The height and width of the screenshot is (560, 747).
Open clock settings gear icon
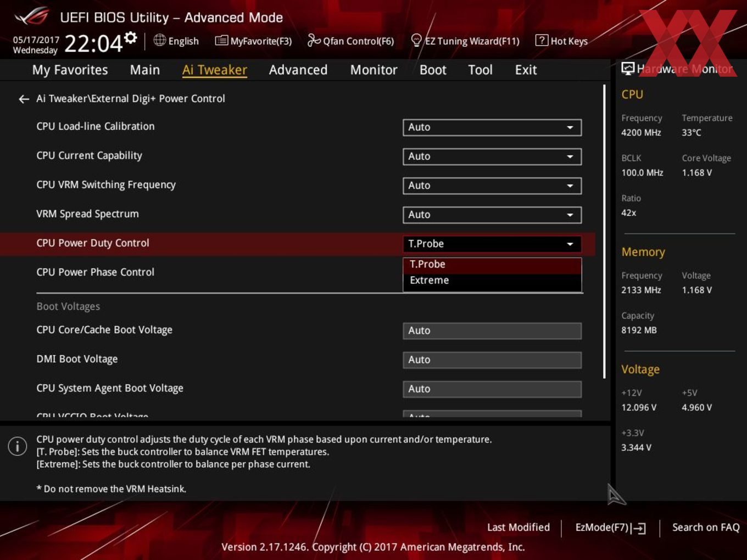pos(131,37)
